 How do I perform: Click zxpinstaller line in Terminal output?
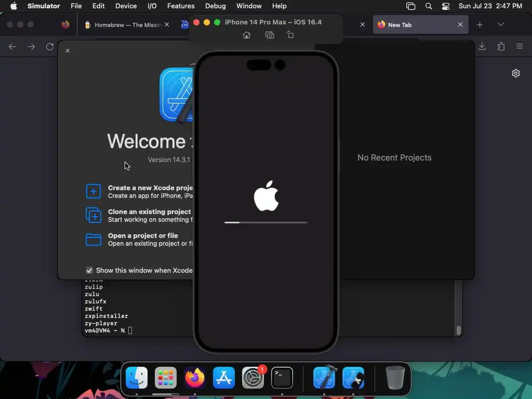(107, 316)
